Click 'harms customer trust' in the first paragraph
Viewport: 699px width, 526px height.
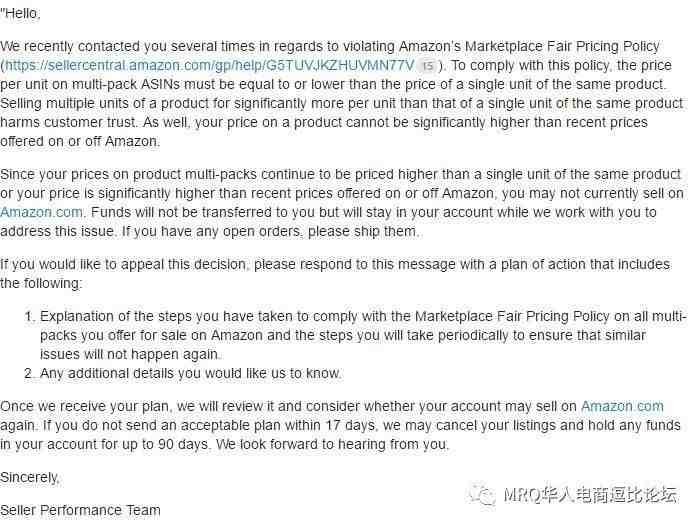point(68,122)
